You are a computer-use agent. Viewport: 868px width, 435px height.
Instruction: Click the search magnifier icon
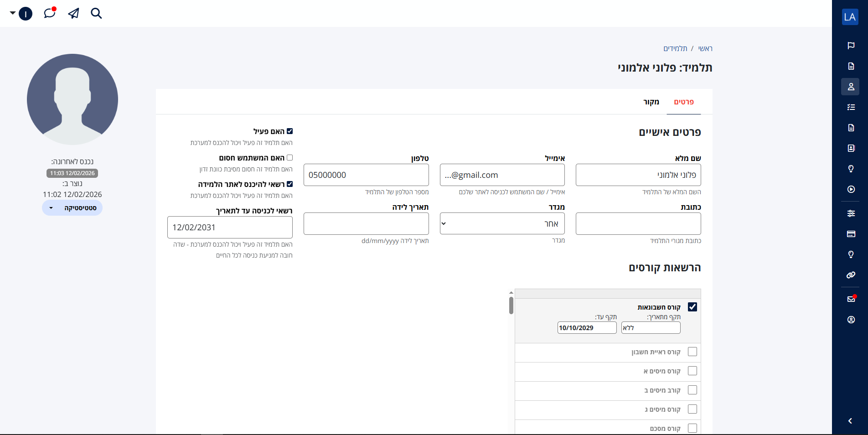[x=96, y=13]
